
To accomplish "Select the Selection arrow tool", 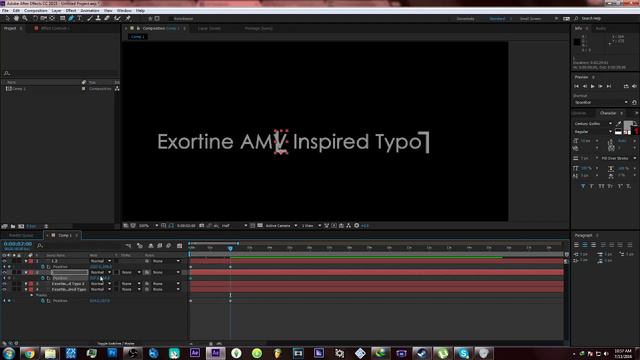I will tap(7, 18).
